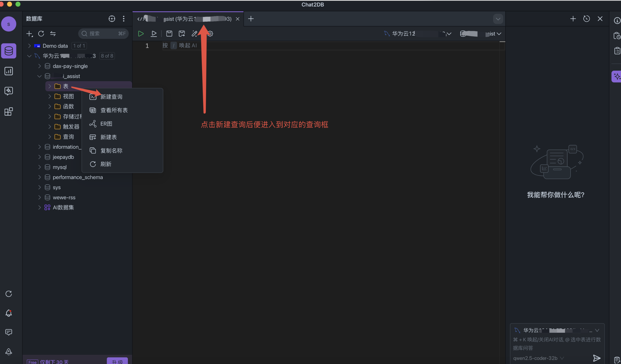Click the locate target icon beside 数据库

[112, 19]
